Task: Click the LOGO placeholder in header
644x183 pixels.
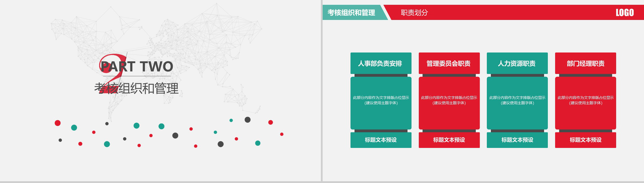Action: click(x=625, y=13)
